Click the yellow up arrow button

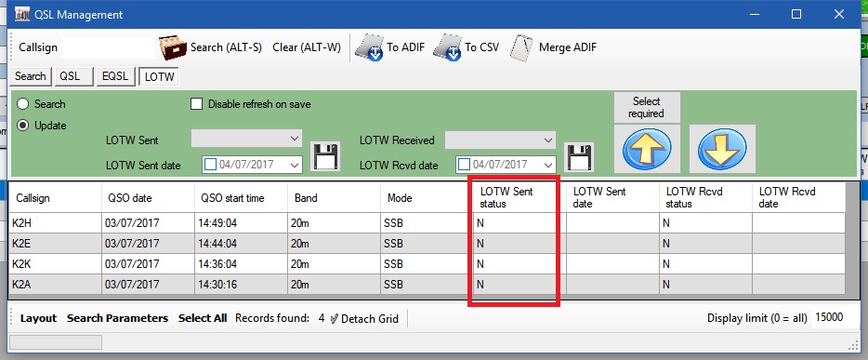point(647,149)
